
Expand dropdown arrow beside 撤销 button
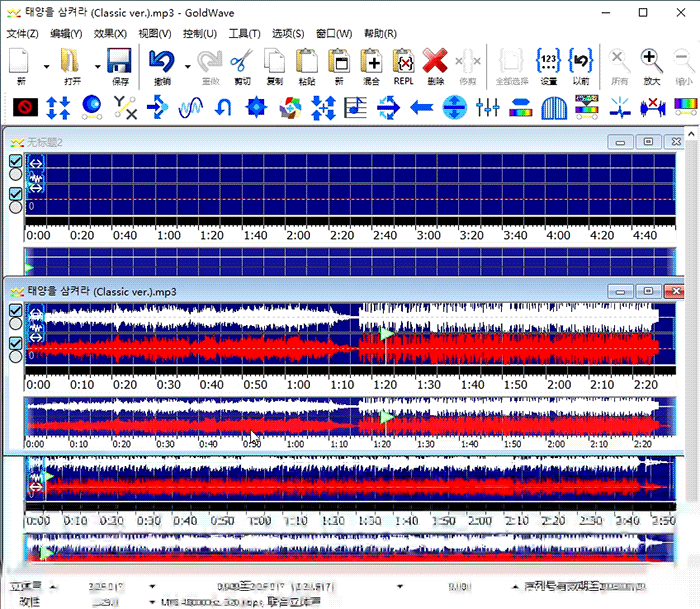[188, 67]
